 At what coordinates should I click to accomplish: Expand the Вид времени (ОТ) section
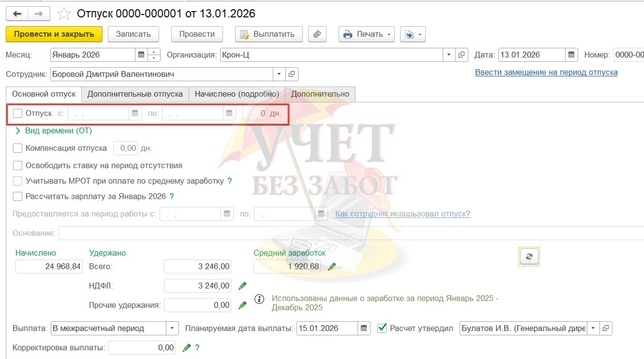pos(18,130)
